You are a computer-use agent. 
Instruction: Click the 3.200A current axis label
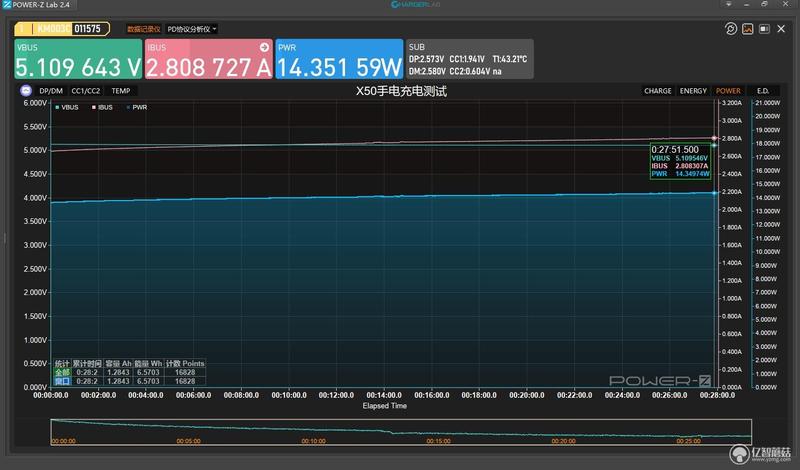point(732,103)
